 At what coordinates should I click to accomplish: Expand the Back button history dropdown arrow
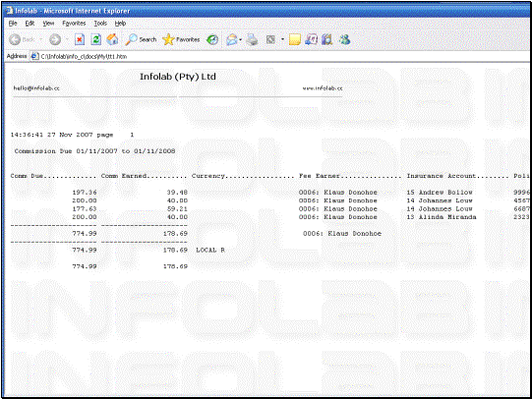tap(40, 39)
